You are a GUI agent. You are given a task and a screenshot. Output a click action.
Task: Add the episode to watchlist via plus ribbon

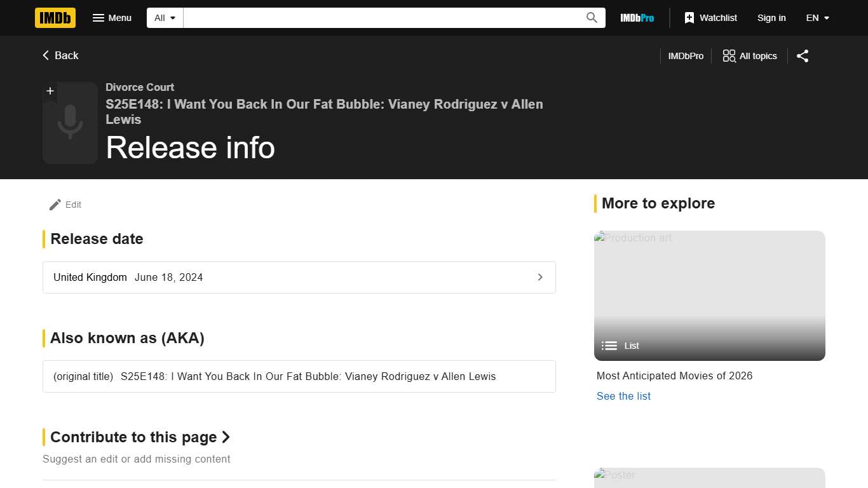click(50, 91)
